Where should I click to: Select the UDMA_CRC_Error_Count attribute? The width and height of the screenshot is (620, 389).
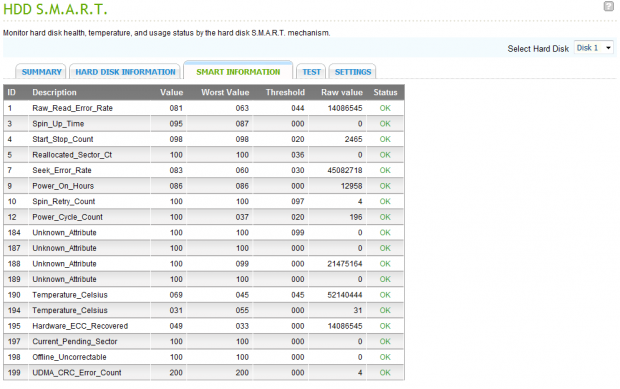pyautogui.click(x=77, y=373)
